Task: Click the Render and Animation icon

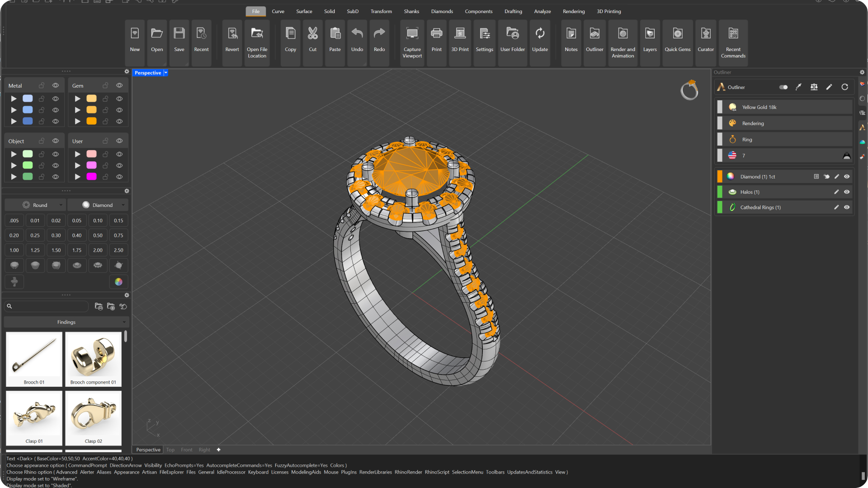Action: tap(623, 34)
